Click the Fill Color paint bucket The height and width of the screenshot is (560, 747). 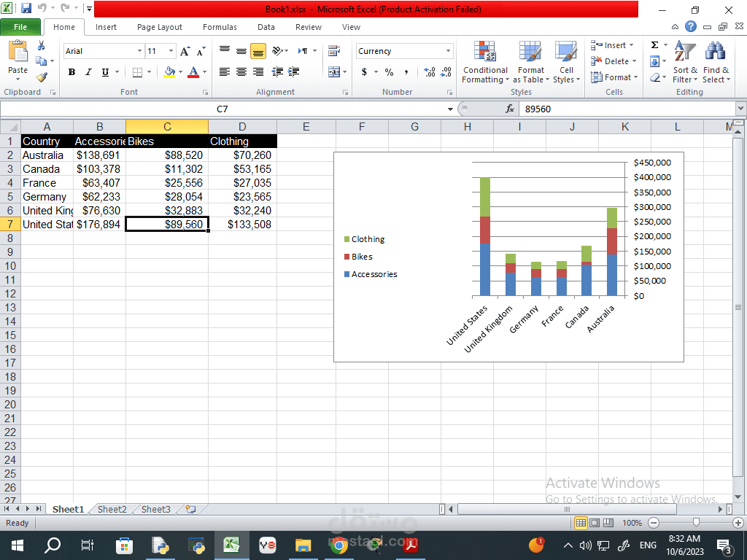click(x=169, y=72)
